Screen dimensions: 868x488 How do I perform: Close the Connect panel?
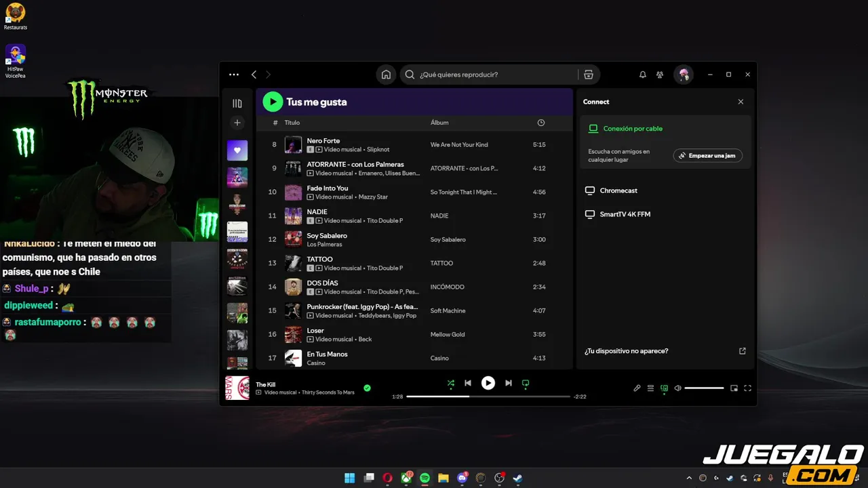tap(741, 102)
